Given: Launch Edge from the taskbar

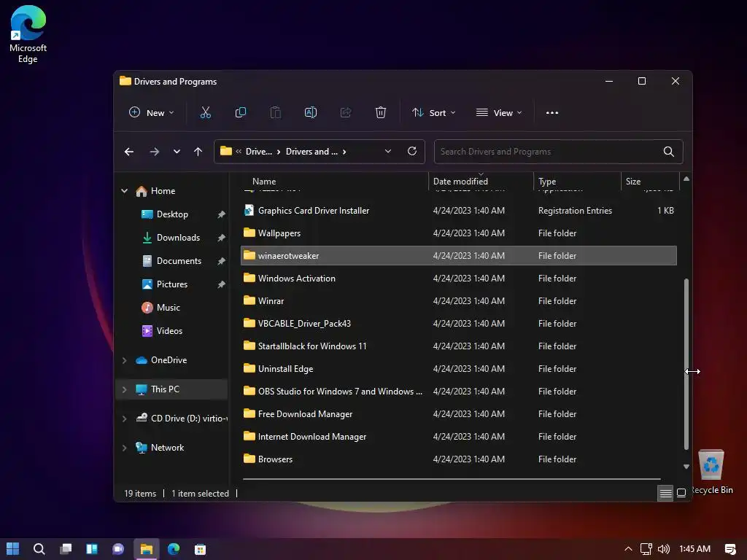Looking at the screenshot, I should 174,549.
